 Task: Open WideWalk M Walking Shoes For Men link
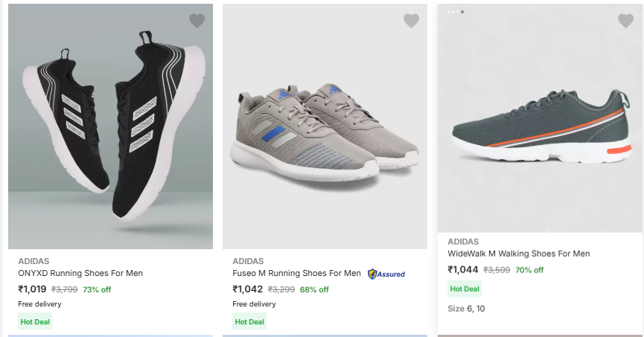(x=518, y=254)
